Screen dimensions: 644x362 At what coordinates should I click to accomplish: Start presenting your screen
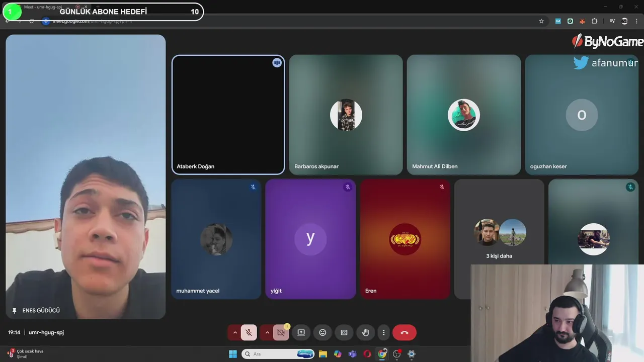point(301,332)
